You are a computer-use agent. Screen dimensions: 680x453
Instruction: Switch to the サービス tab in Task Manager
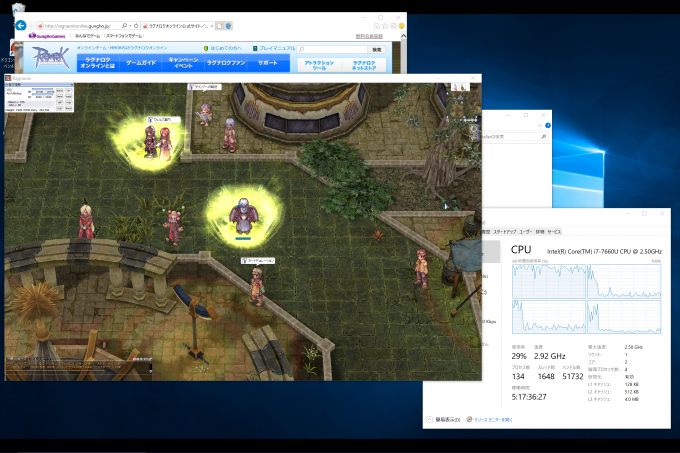(554, 232)
